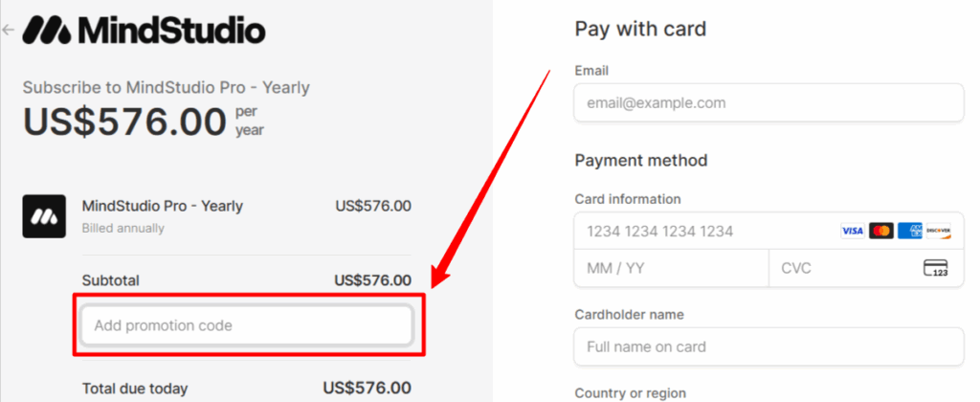
Task: Click the Cardholder name label
Action: (x=629, y=314)
